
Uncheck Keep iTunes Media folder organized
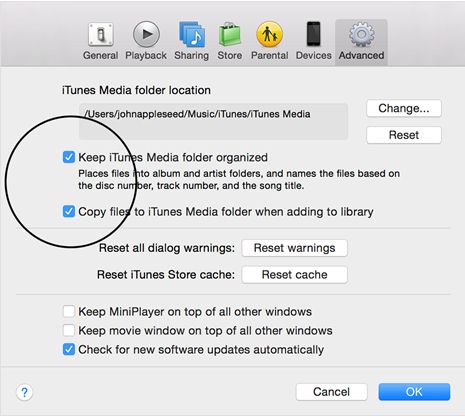[69, 157]
